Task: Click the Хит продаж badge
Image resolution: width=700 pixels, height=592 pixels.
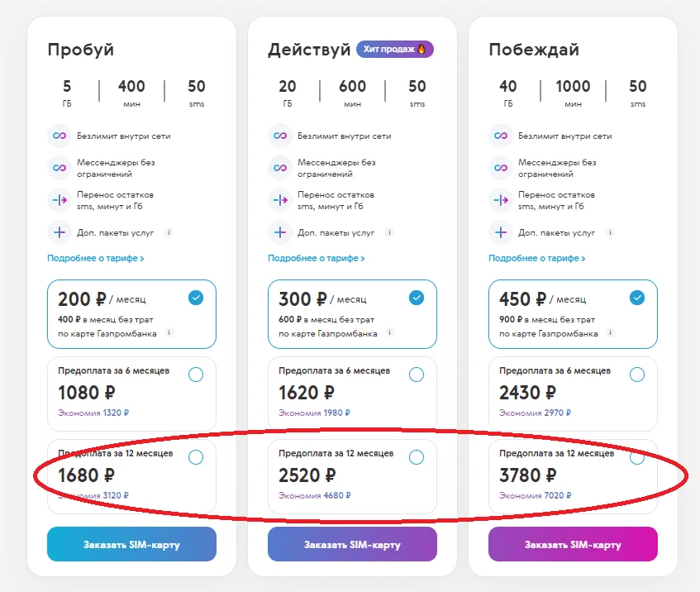Action: point(395,50)
